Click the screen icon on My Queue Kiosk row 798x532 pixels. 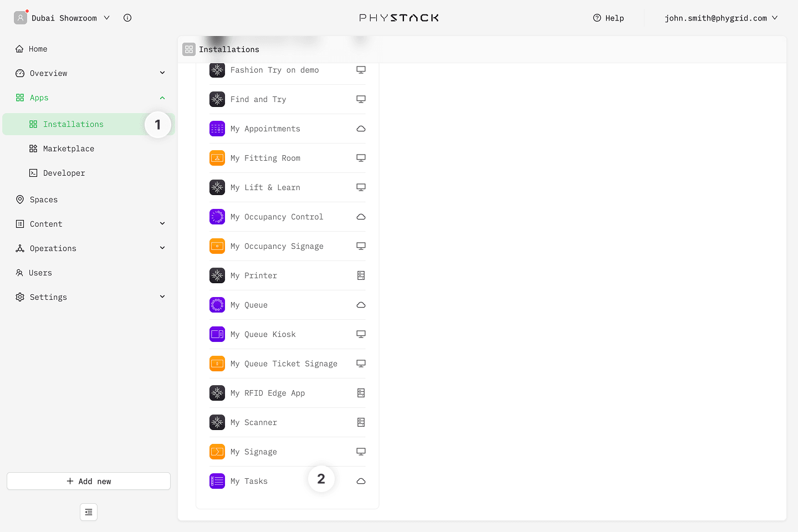click(361, 334)
